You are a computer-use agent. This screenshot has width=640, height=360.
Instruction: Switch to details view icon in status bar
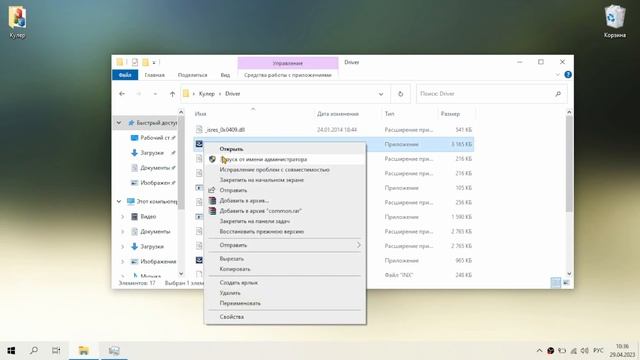point(556,282)
